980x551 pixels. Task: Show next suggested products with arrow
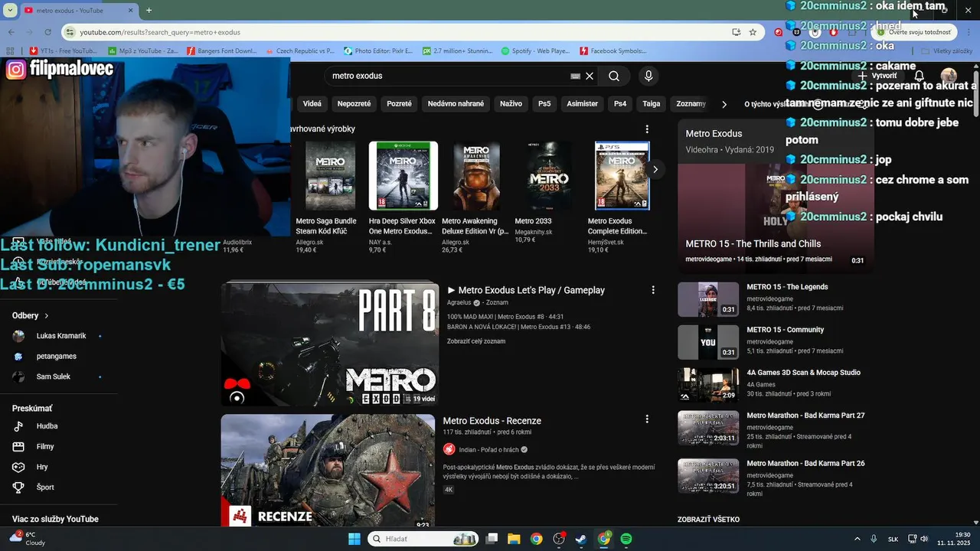pyautogui.click(x=655, y=169)
